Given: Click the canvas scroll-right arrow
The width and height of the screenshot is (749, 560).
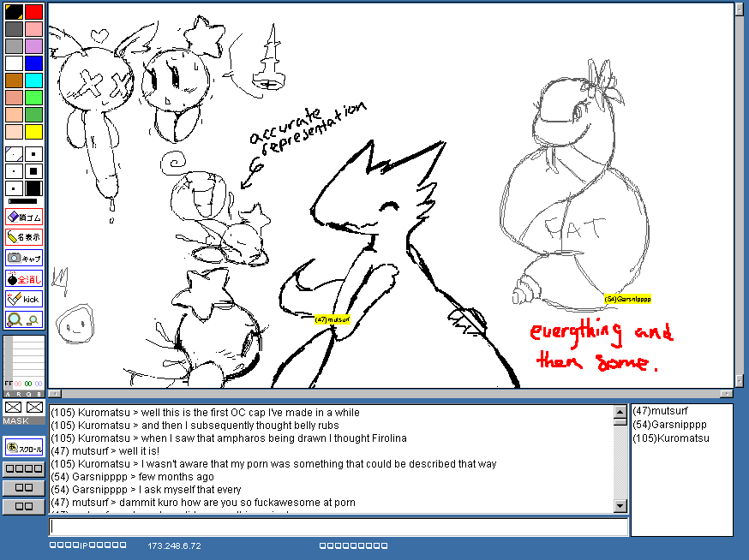Looking at the screenshot, I should click(x=727, y=394).
